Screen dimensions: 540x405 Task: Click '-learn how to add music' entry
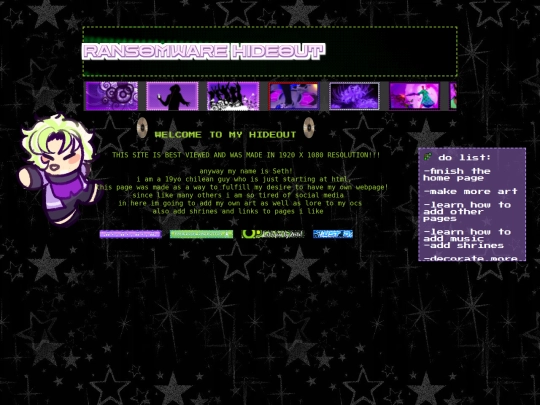click(x=467, y=235)
